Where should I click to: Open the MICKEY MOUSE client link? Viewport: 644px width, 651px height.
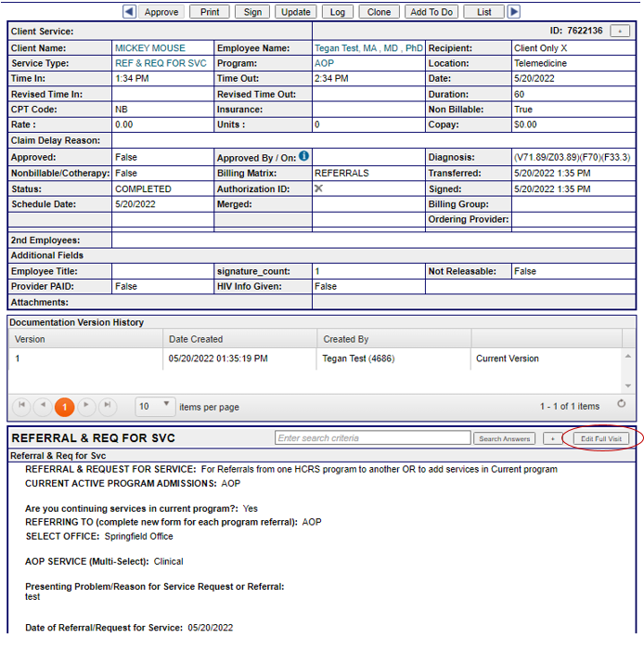click(x=149, y=47)
